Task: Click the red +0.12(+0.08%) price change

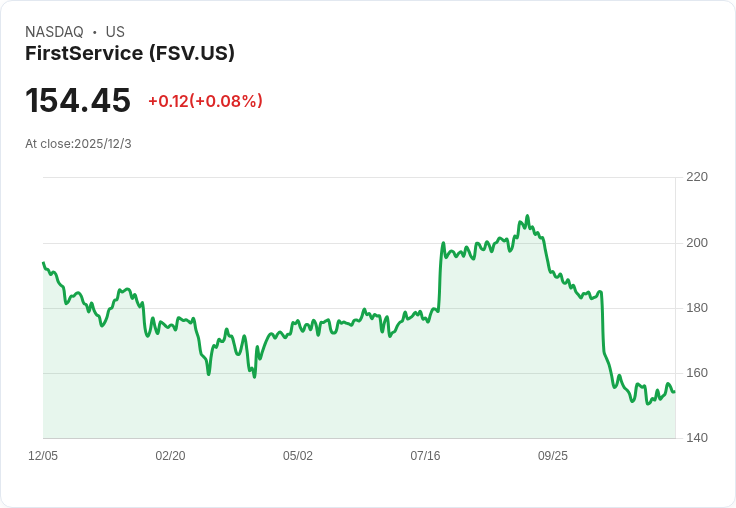Action: tap(205, 101)
